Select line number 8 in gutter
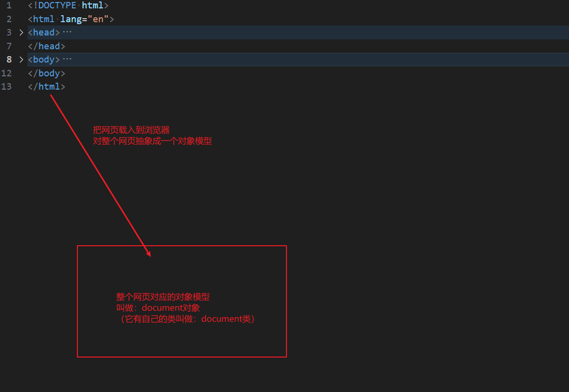Screen dimensions: 569x392 click(9, 60)
